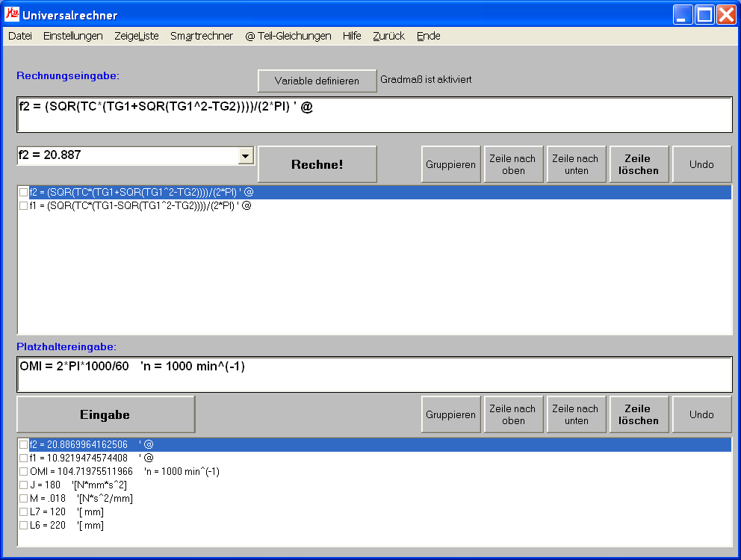Image resolution: width=741 pixels, height=560 pixels.
Task: Click lower Zeile löschen button
Action: [639, 414]
